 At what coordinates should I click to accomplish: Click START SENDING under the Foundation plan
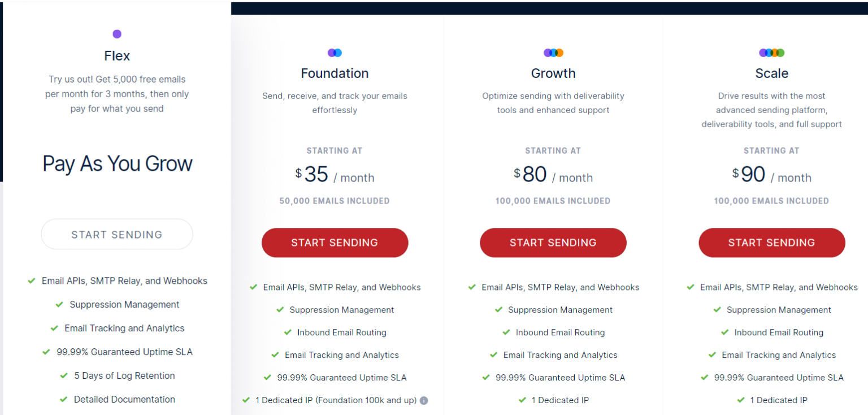[x=335, y=243]
